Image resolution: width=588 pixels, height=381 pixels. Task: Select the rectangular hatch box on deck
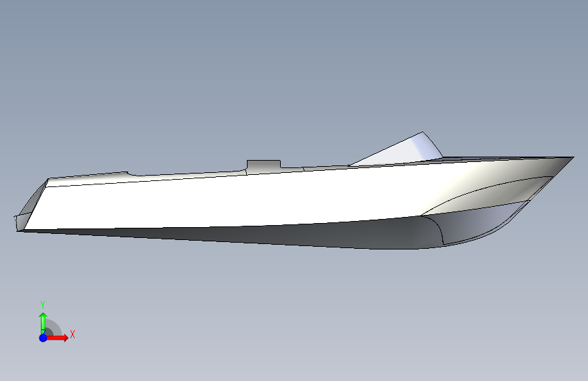tap(264, 167)
